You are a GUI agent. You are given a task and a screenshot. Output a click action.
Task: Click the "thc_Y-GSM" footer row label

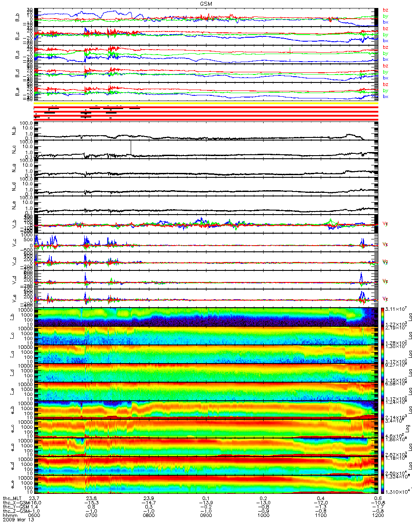(16, 508)
